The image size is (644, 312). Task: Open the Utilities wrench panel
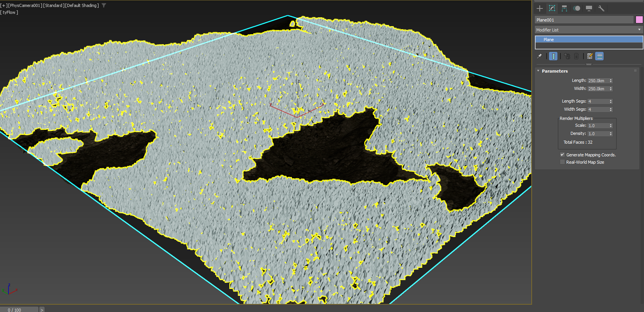click(601, 8)
